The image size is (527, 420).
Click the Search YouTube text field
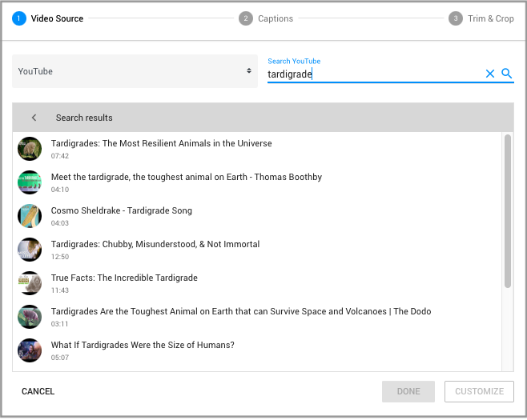click(373, 74)
